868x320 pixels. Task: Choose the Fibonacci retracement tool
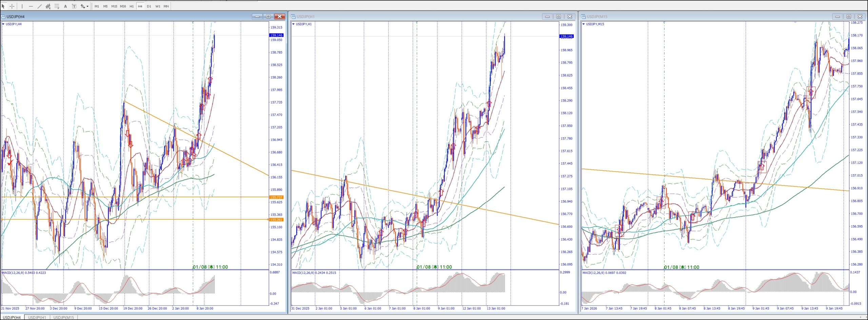point(57,6)
